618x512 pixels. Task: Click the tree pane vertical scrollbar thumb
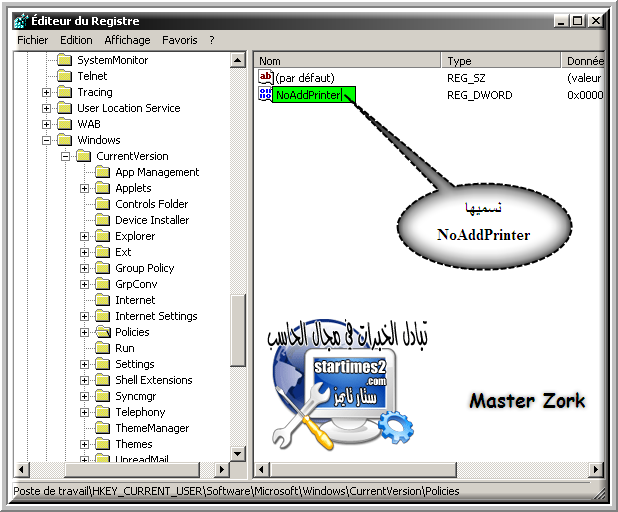pos(238,331)
